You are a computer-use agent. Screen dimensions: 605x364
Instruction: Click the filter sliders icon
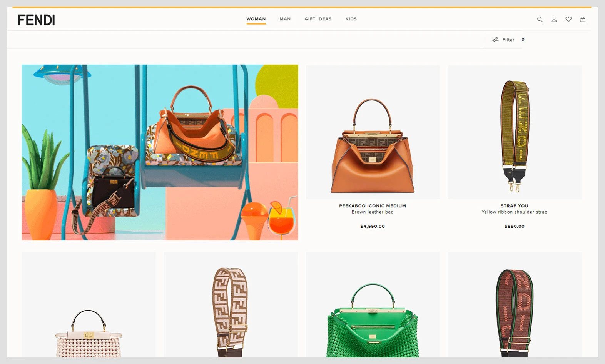[x=495, y=40]
